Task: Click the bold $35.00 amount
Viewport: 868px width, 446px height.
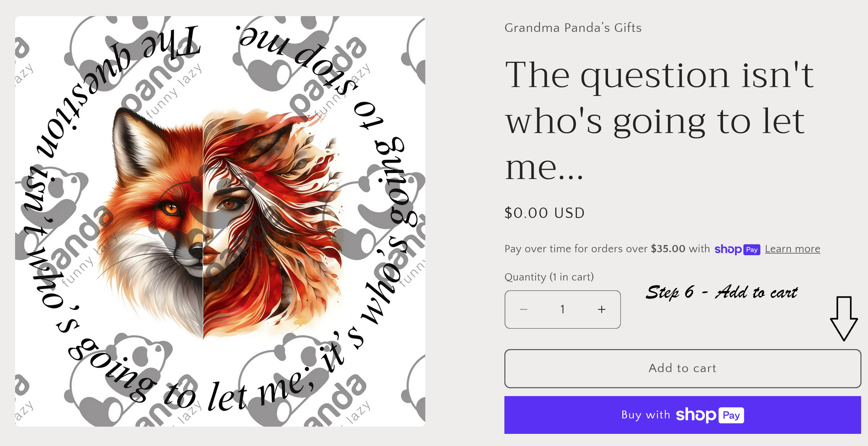Action: click(668, 249)
